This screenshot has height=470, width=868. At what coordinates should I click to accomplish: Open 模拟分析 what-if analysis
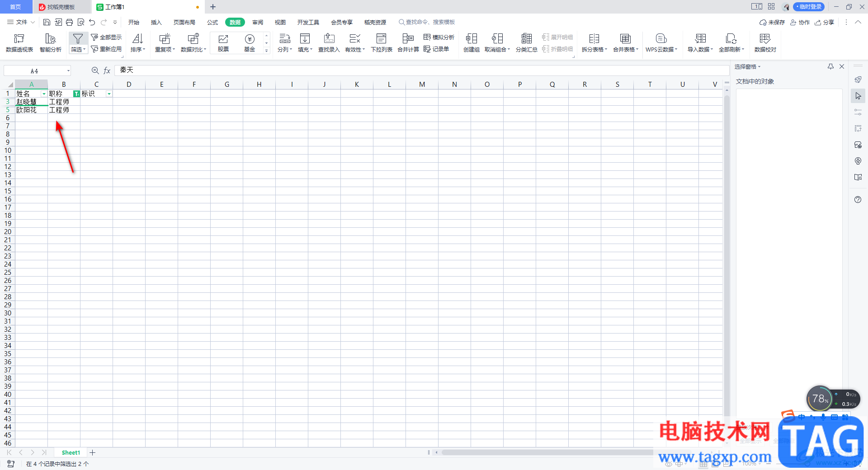[x=439, y=37]
